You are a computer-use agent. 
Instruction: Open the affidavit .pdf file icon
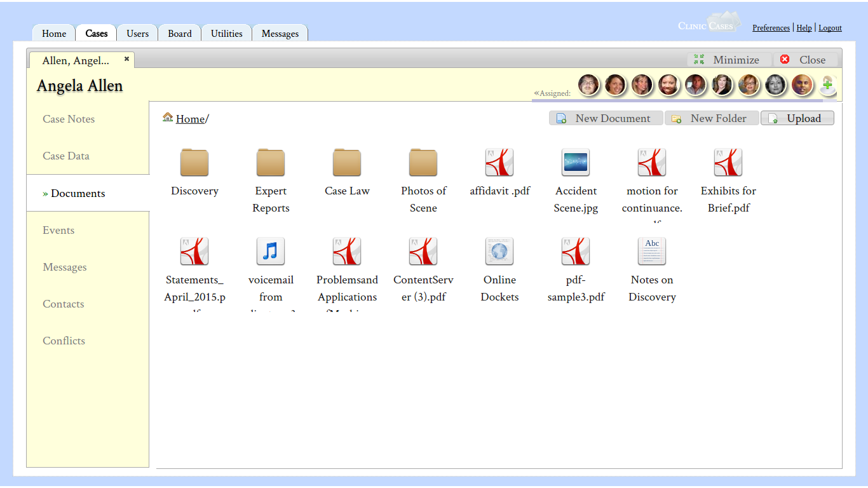click(x=499, y=163)
